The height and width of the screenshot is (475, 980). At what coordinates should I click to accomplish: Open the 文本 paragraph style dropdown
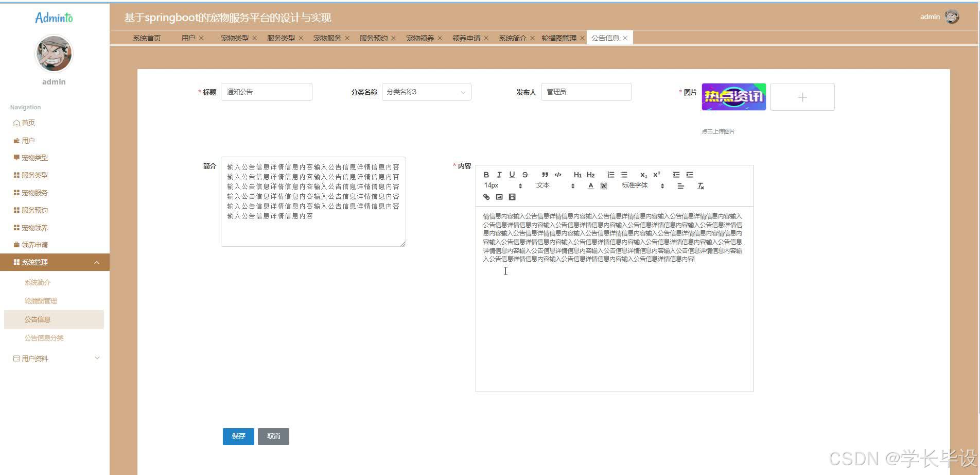tap(555, 185)
